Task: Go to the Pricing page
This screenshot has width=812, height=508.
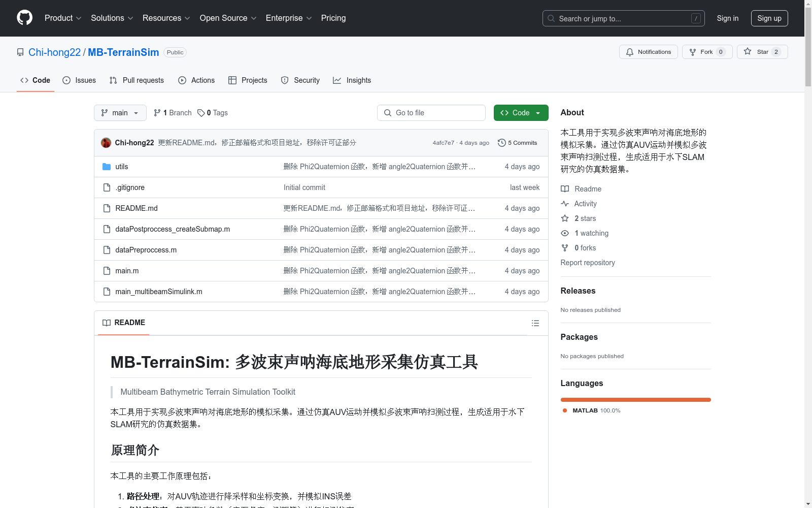Action: tap(333, 18)
